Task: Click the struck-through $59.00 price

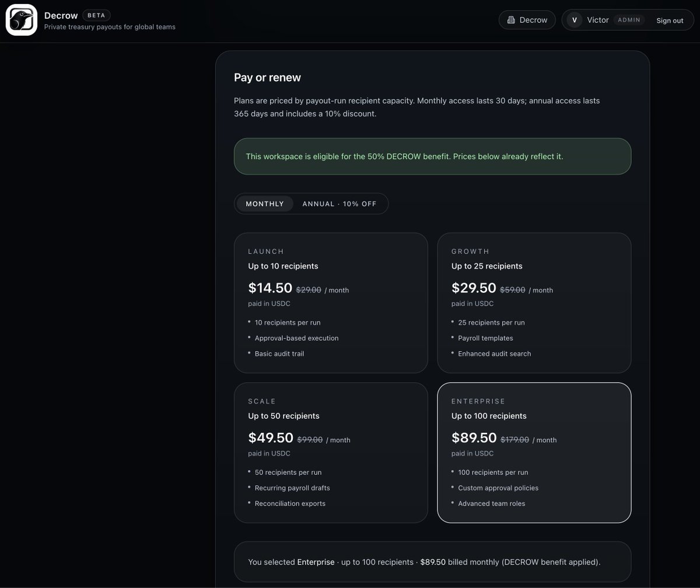Action: pos(513,289)
